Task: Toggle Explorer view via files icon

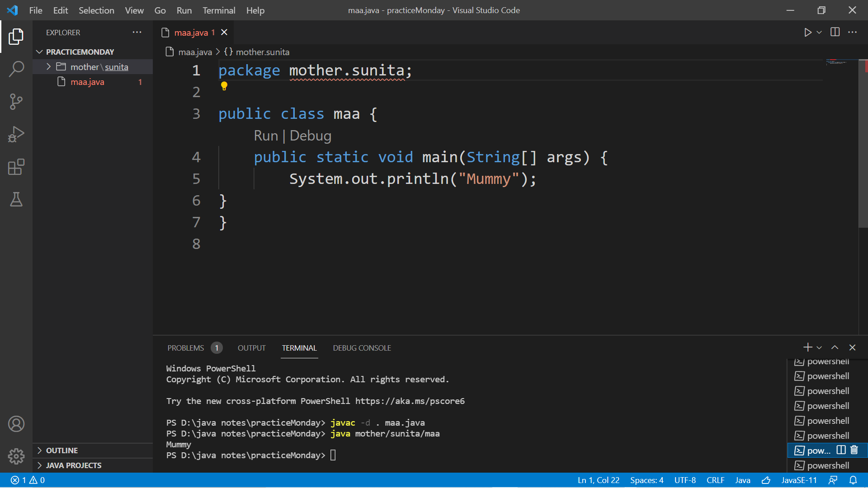Action: (16, 37)
